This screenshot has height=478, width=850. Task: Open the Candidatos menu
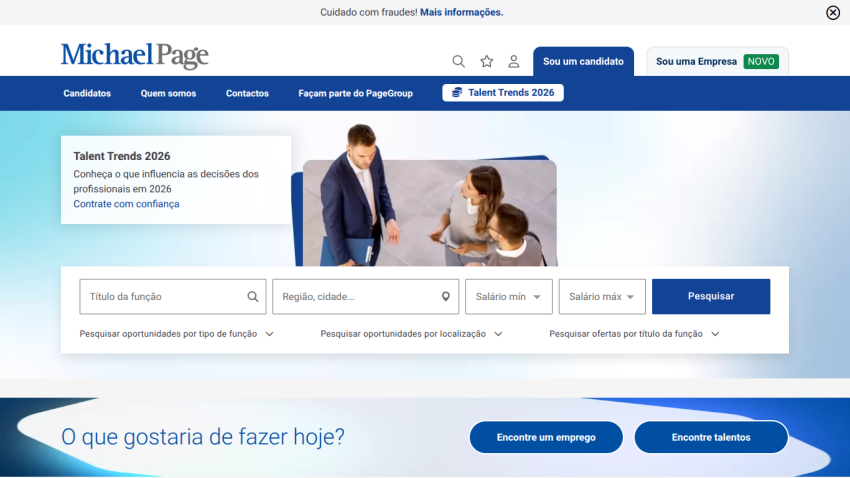click(87, 93)
